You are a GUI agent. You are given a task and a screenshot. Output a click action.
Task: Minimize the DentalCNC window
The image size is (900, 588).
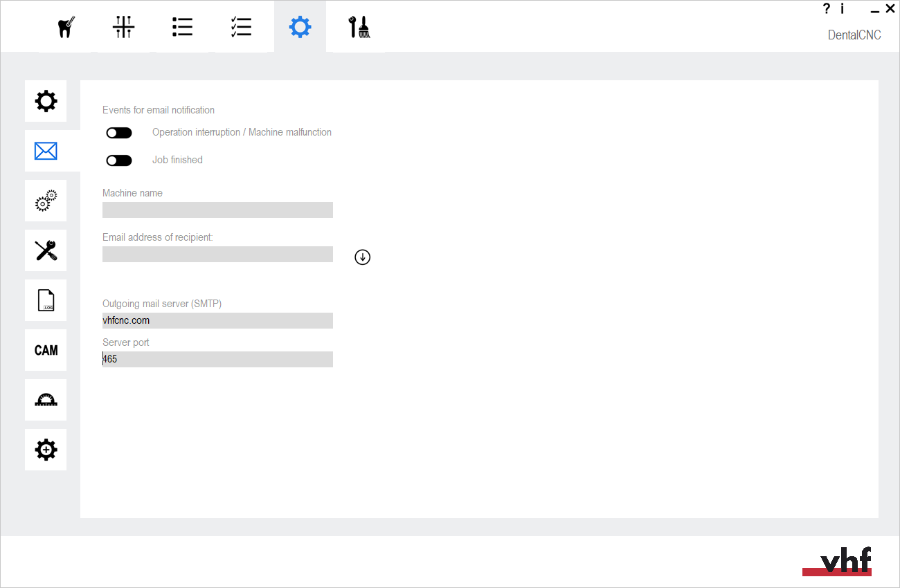[875, 10]
